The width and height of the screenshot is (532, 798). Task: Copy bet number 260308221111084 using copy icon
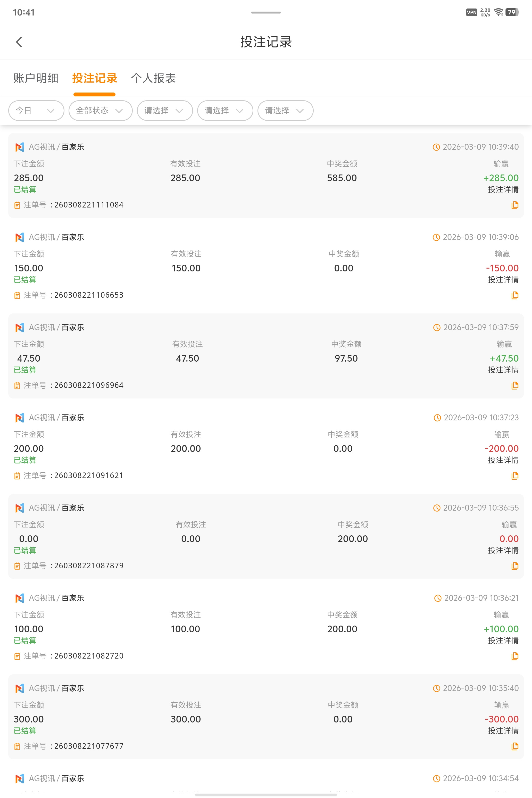(515, 205)
